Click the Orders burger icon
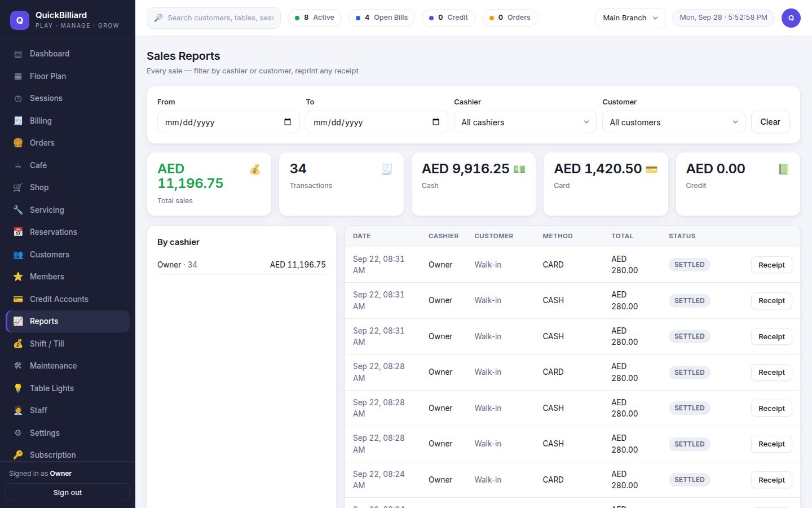The width and height of the screenshot is (812, 508). click(x=18, y=143)
